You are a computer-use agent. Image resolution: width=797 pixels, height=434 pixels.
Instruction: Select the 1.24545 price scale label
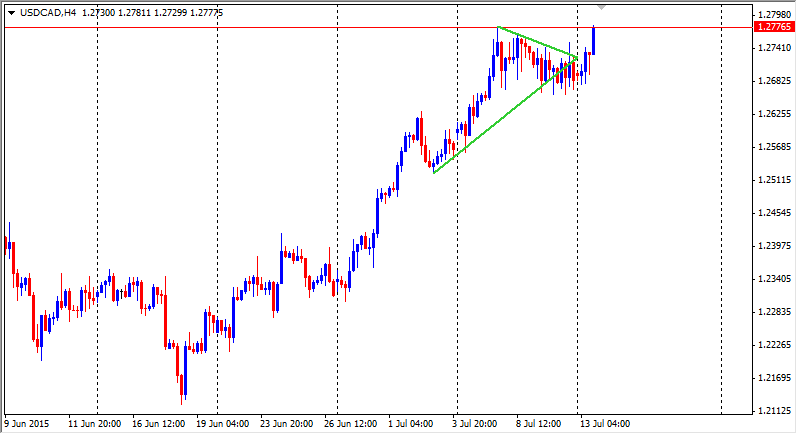(774, 212)
